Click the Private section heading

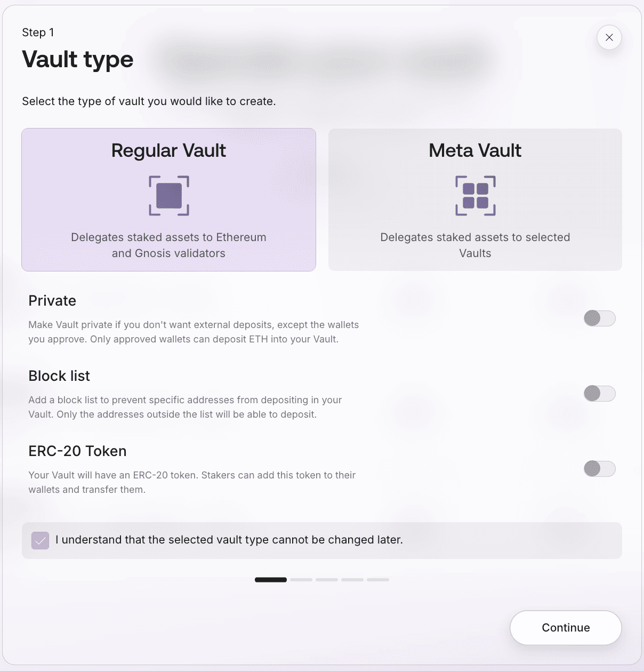[52, 301]
